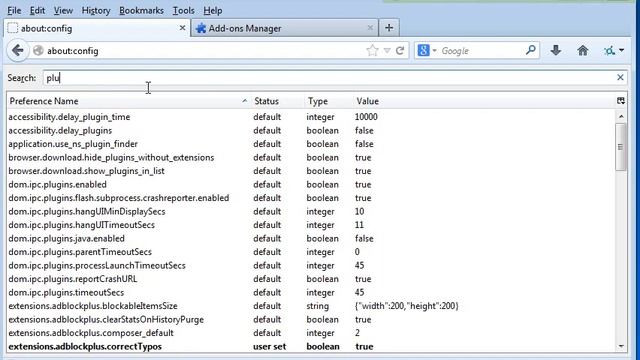Screen dimensions: 640x360
Task: Select extensions.adblockplus.clearStatsOnHistoryPurge row
Action: 311,319
